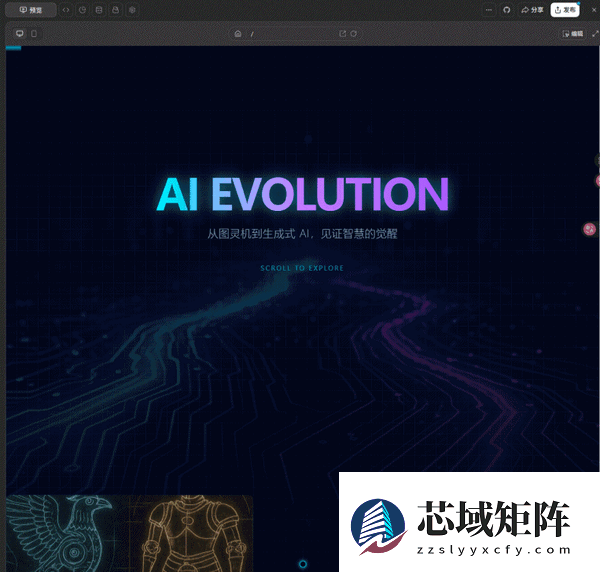The height and width of the screenshot is (572, 600).
Task: Switch to the 预览 preview tab
Action: tap(31, 10)
